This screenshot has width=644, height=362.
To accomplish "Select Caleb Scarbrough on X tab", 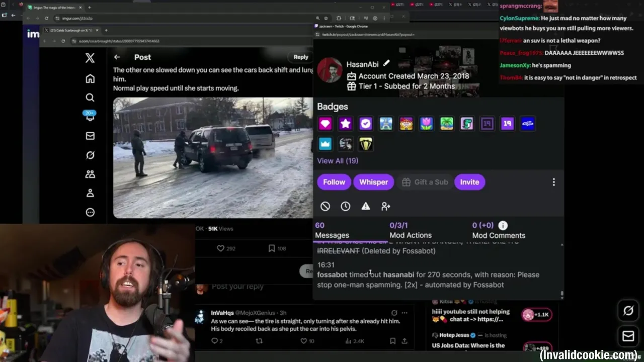I will click(70, 30).
